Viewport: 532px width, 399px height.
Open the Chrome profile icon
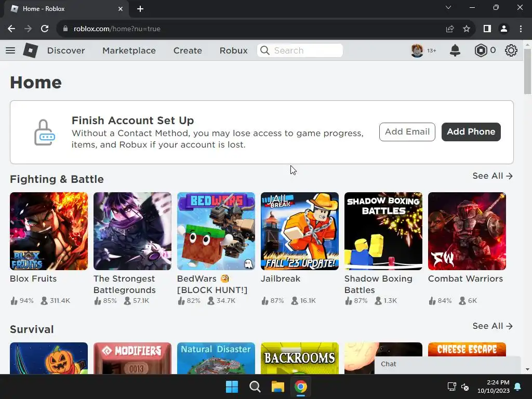click(504, 29)
